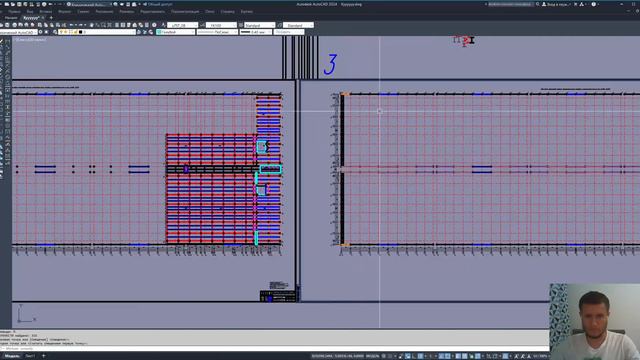Toggle Polar Tracking in the status bar
The height and width of the screenshot is (360, 640).
coord(420,356)
